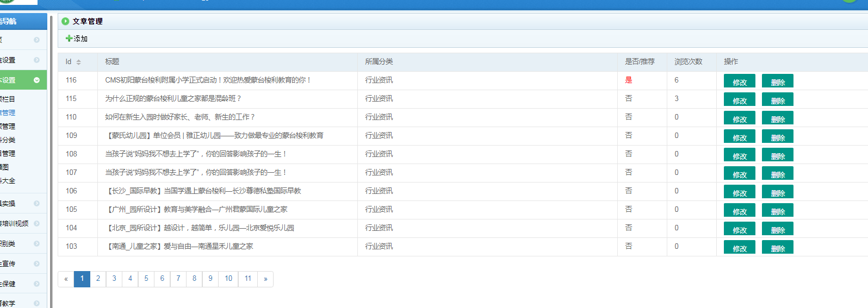This screenshot has width=868, height=308.
Task: Expand the 宣传 sidebar section arrow
Action: [x=36, y=263]
